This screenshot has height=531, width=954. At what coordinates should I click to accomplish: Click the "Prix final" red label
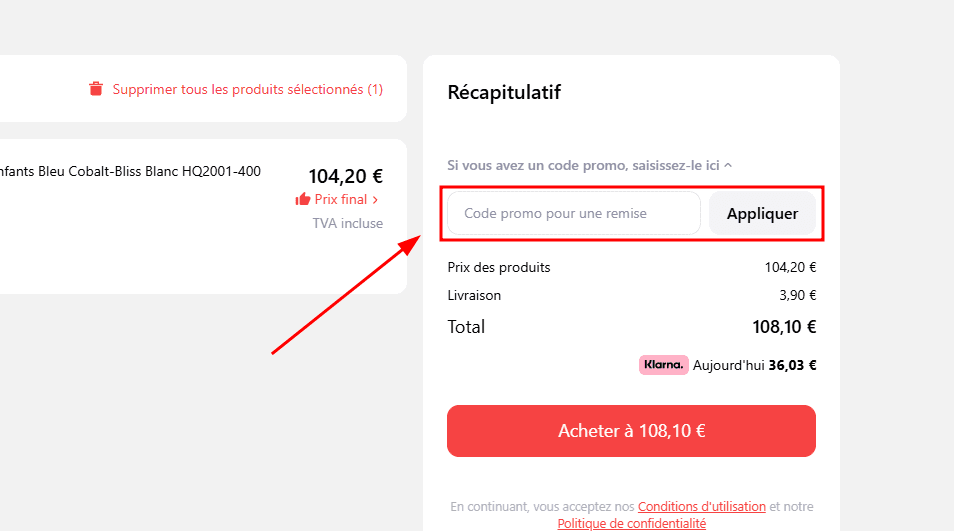340,199
